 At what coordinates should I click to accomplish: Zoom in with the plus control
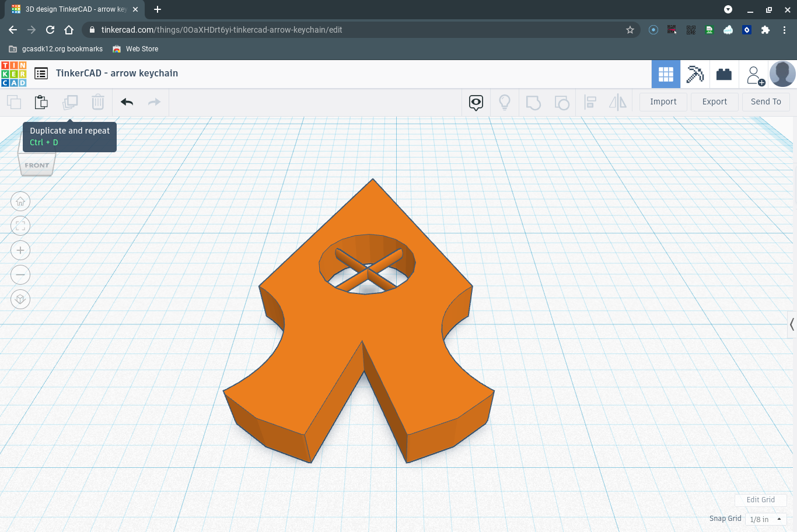(x=20, y=250)
